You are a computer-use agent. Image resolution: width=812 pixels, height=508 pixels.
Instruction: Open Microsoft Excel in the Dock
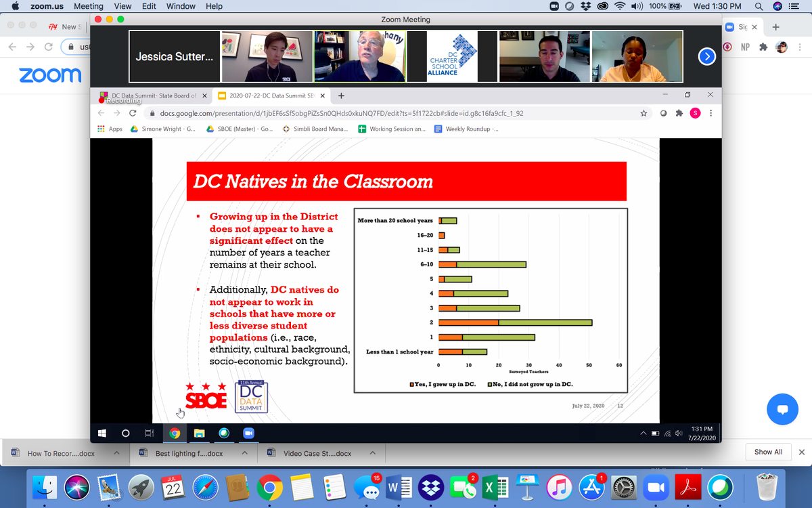[x=495, y=487]
